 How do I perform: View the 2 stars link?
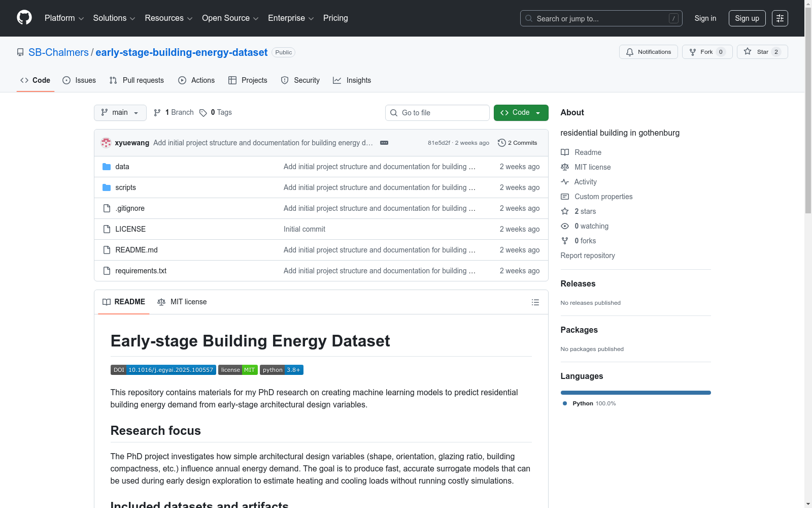tap(579, 211)
